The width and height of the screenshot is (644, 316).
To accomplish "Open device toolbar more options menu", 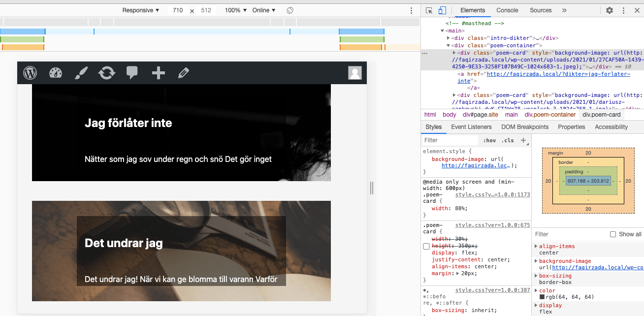I will (x=412, y=10).
